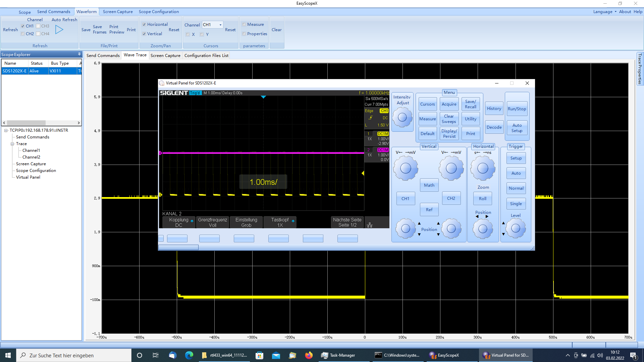Click the Auto Setup button
Image resolution: width=644 pixels, height=362 pixels.
click(x=517, y=128)
